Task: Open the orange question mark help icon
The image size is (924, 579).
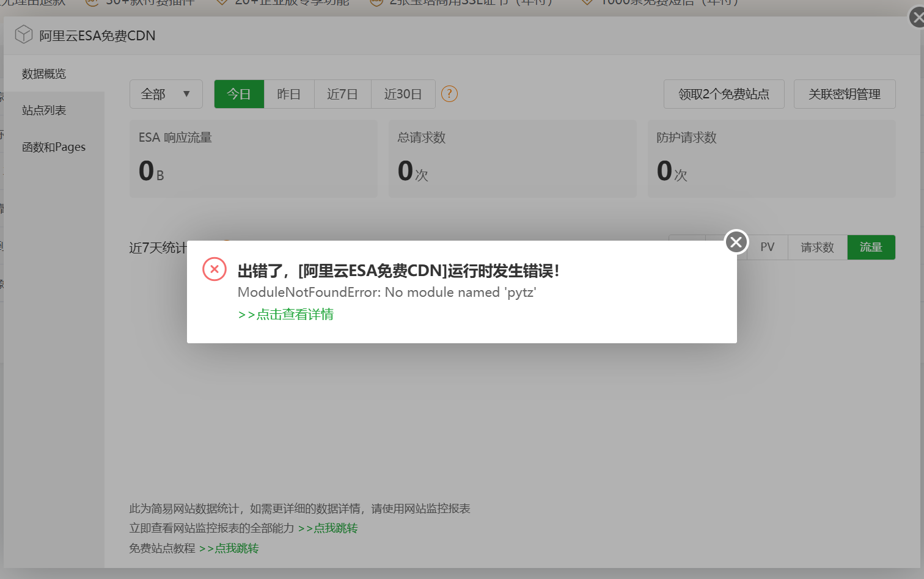Action: click(449, 94)
